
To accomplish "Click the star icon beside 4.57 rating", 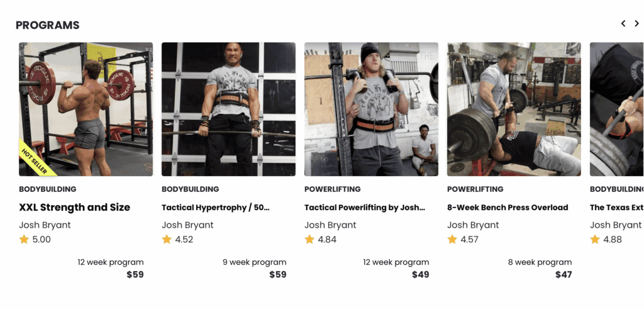I will 452,240.
